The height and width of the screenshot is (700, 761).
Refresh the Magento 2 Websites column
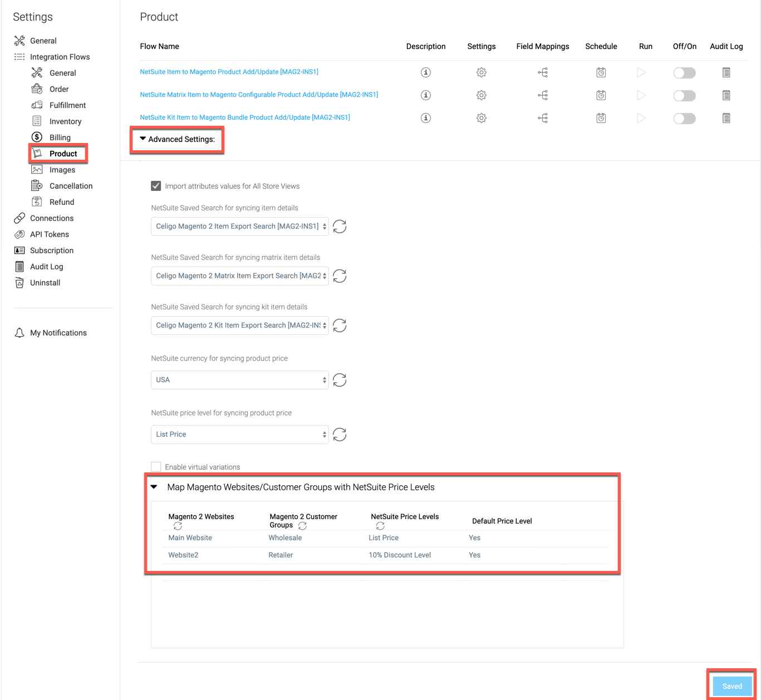point(178,526)
